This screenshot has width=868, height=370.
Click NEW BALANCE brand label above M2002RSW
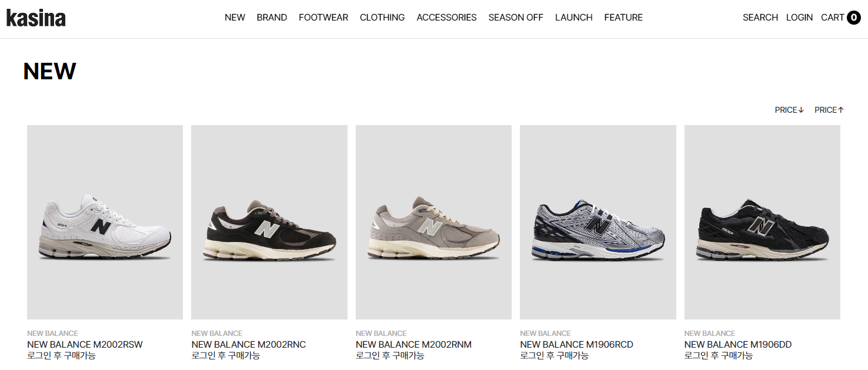pyautogui.click(x=52, y=333)
